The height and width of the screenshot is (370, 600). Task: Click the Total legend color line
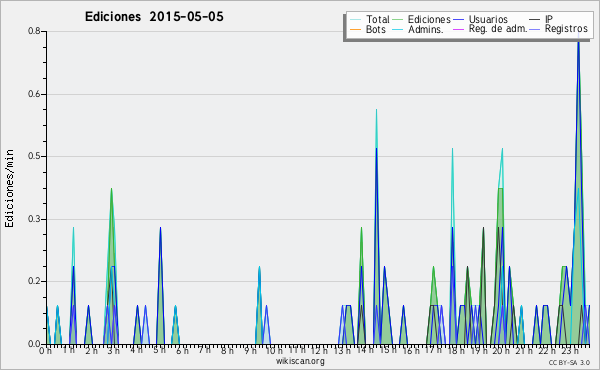(x=355, y=20)
